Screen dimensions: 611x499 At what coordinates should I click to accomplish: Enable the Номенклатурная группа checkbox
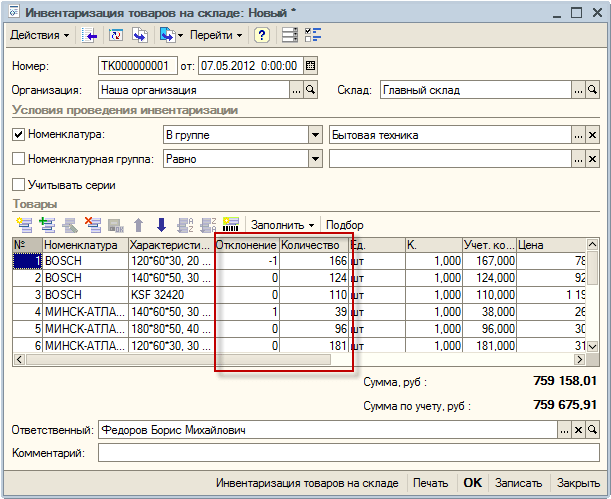[18, 159]
